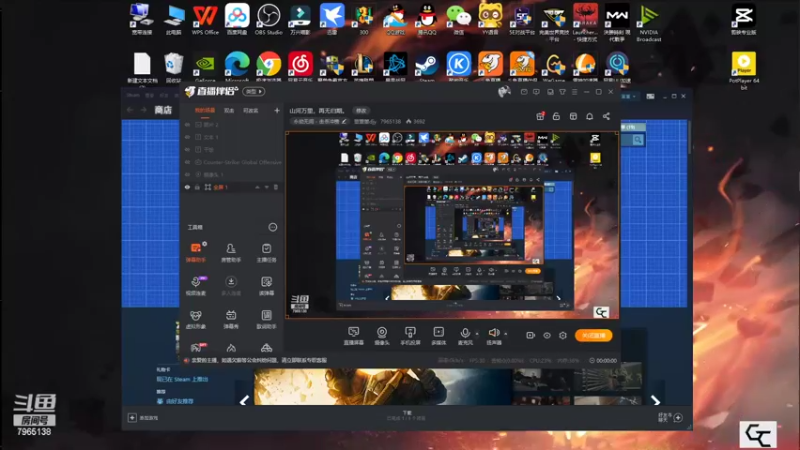Mute the speaker (扬声器) icon

click(x=493, y=333)
